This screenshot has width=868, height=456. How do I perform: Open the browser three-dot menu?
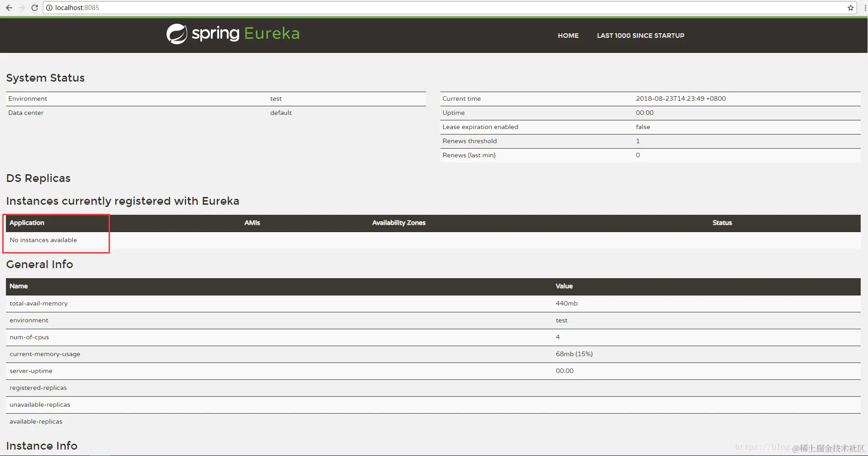[x=864, y=8]
